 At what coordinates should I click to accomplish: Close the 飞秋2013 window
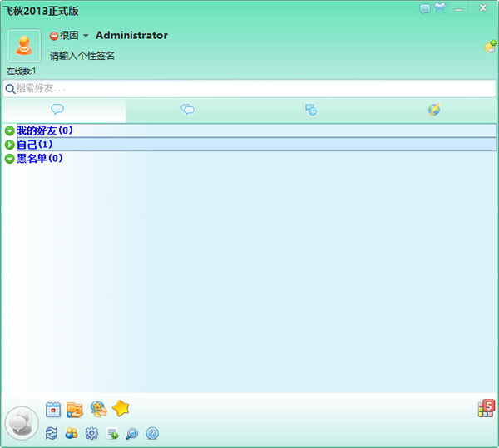coord(483,8)
